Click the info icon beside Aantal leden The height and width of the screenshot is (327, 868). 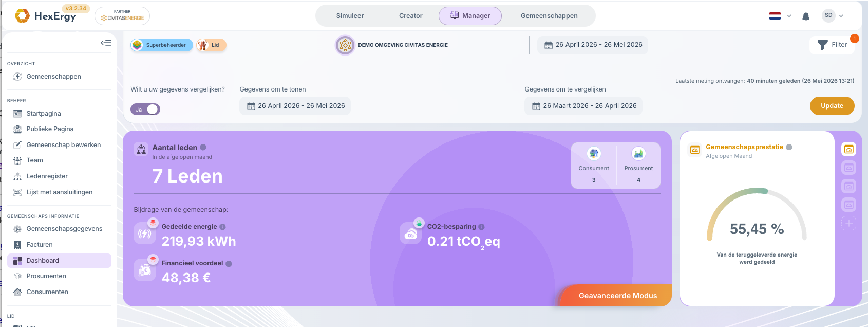pyautogui.click(x=203, y=147)
